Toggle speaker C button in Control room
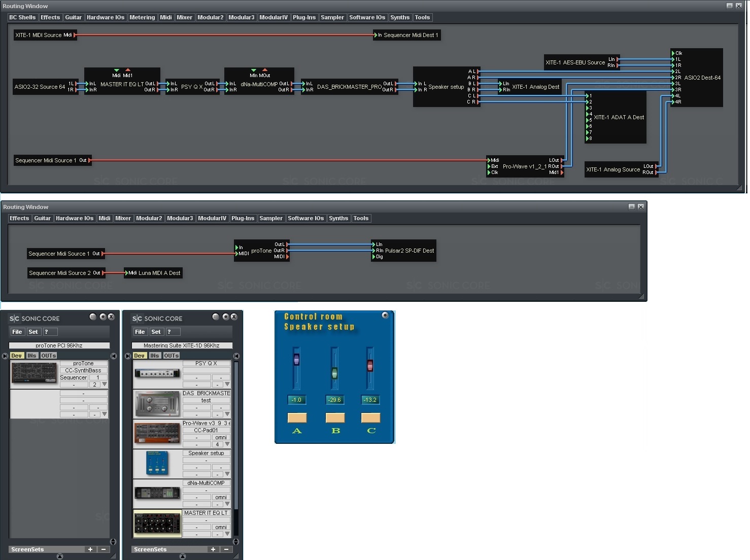Image resolution: width=750 pixels, height=560 pixels. tap(370, 417)
